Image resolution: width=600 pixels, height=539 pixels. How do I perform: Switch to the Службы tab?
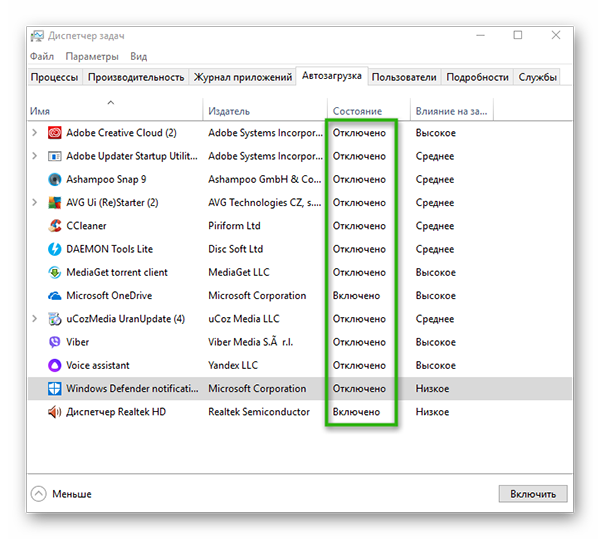click(537, 77)
